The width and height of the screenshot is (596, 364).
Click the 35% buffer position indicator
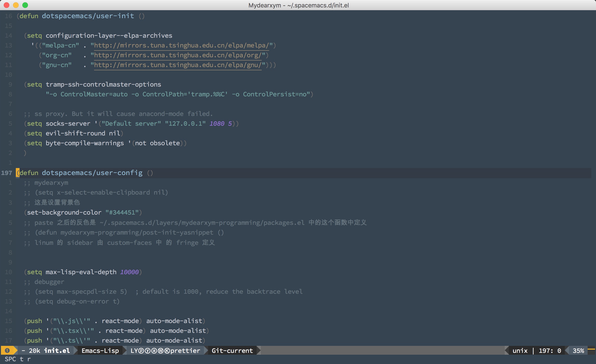pos(578,351)
